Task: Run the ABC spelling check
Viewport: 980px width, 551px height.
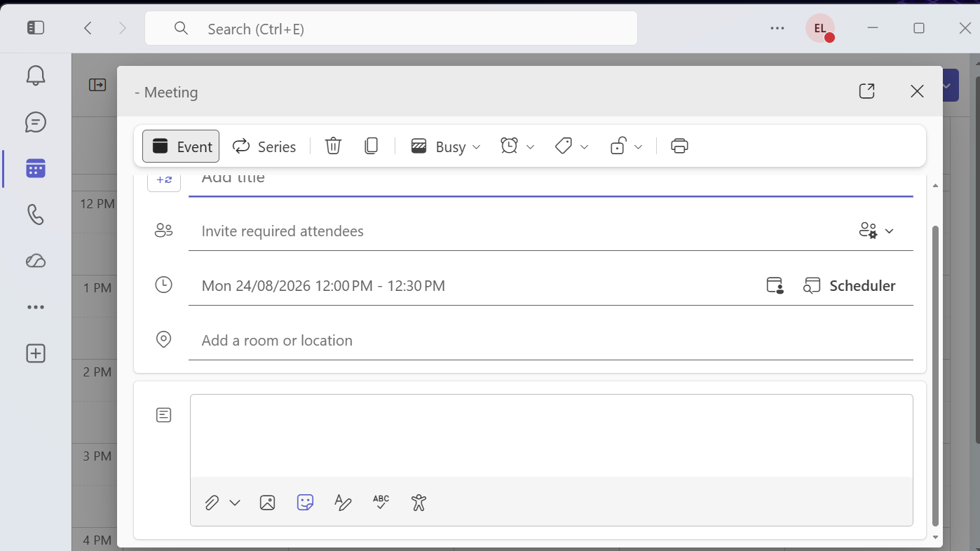Action: click(x=381, y=502)
